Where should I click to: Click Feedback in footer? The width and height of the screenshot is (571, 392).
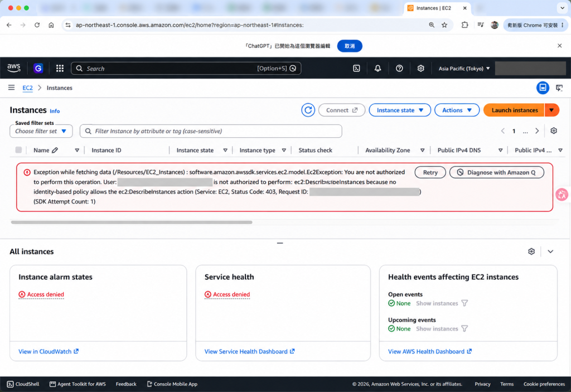tap(126, 384)
